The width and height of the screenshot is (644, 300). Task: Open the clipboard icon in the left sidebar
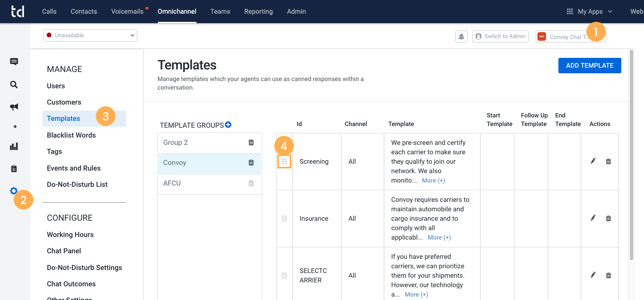(x=14, y=169)
